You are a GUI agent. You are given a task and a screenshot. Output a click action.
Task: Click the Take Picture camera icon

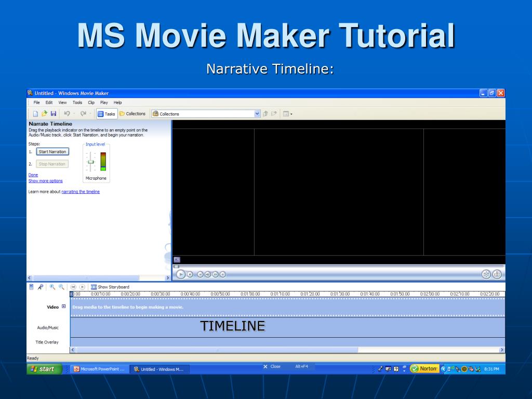tap(497, 274)
